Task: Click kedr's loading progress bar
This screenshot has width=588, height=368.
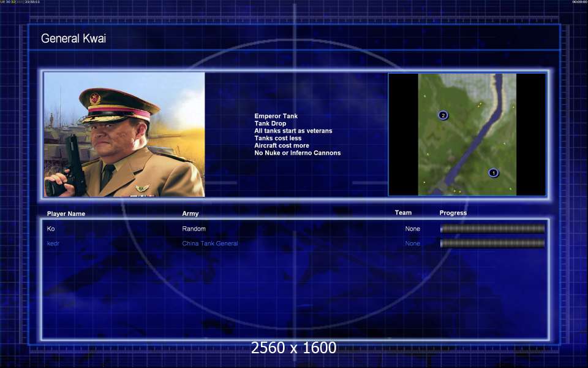Action: pyautogui.click(x=492, y=243)
